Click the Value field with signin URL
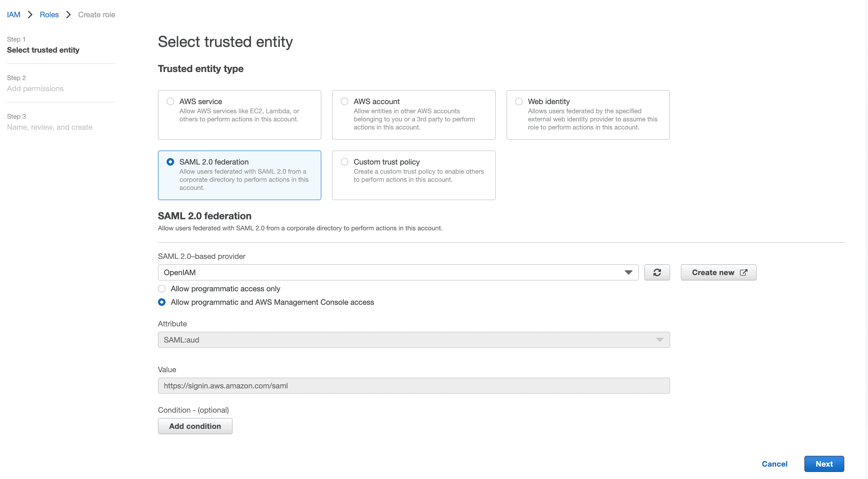 click(414, 386)
